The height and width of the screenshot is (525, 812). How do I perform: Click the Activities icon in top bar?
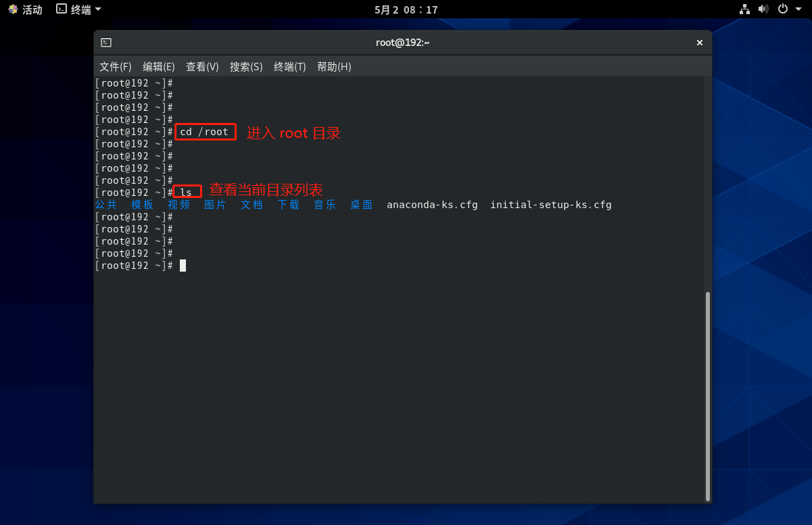(13, 9)
